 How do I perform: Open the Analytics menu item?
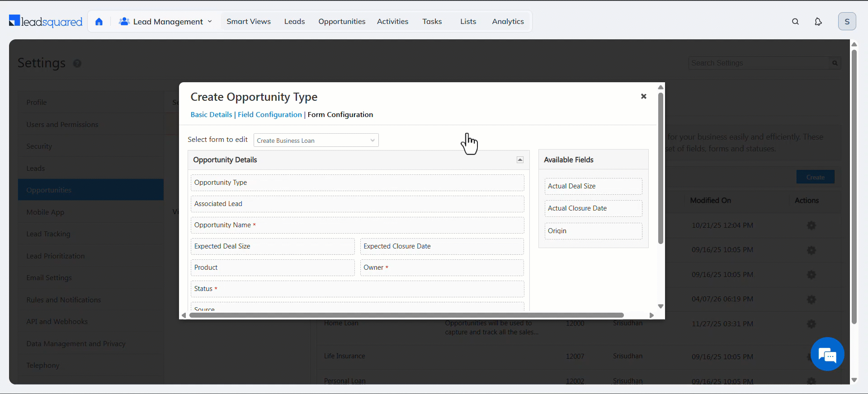coord(508,22)
